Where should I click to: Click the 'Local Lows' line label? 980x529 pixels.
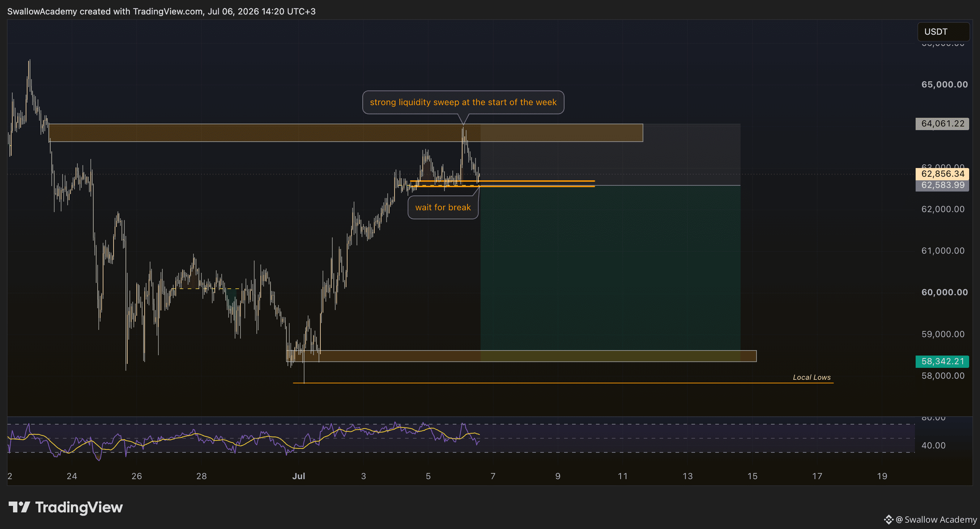811,377
